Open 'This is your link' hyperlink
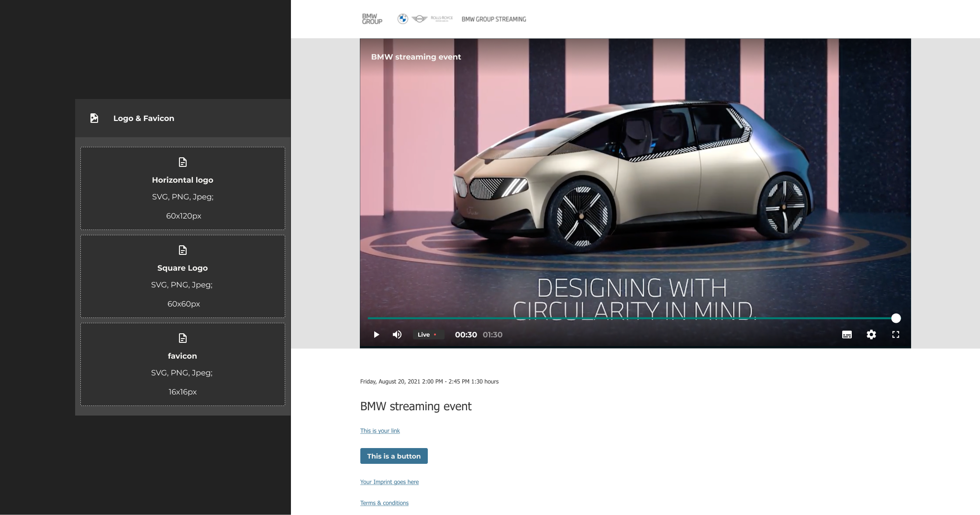980x515 pixels. click(380, 431)
